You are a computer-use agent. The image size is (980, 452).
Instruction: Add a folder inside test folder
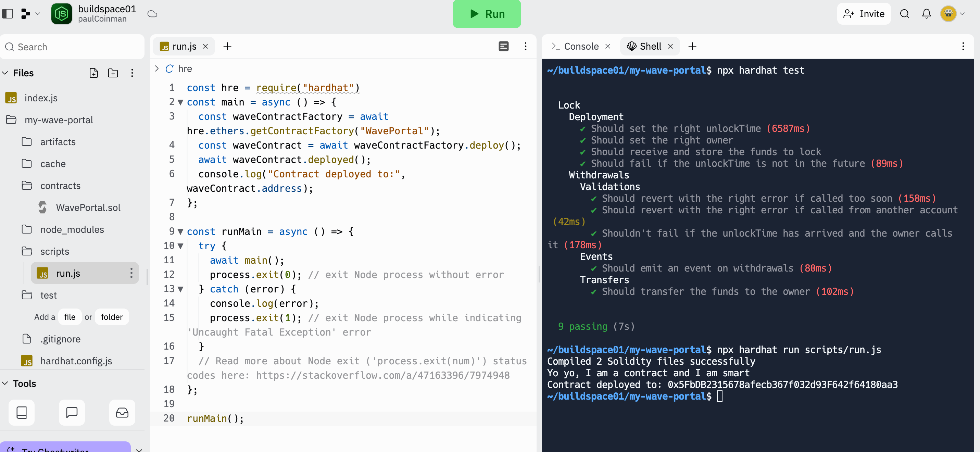[112, 316]
